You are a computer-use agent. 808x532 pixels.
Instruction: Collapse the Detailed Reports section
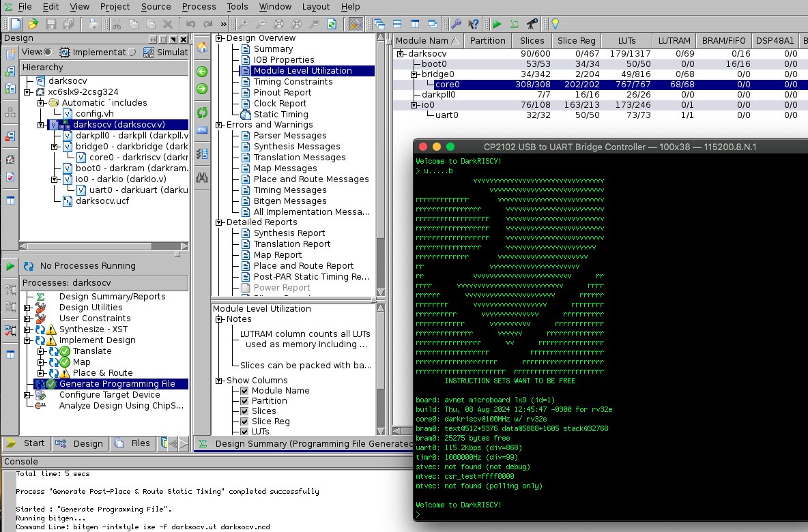[218, 222]
